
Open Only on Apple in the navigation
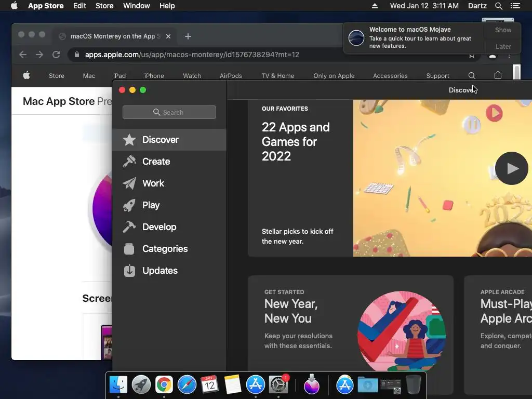[x=334, y=76]
